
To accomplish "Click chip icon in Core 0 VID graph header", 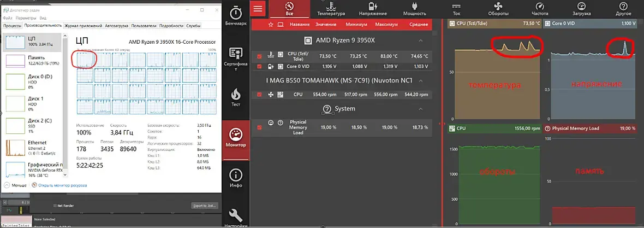I will pyautogui.click(x=547, y=24).
